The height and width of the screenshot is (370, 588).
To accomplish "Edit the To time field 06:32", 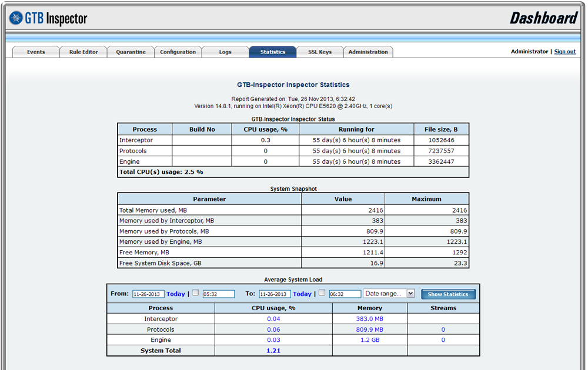I will click(345, 294).
